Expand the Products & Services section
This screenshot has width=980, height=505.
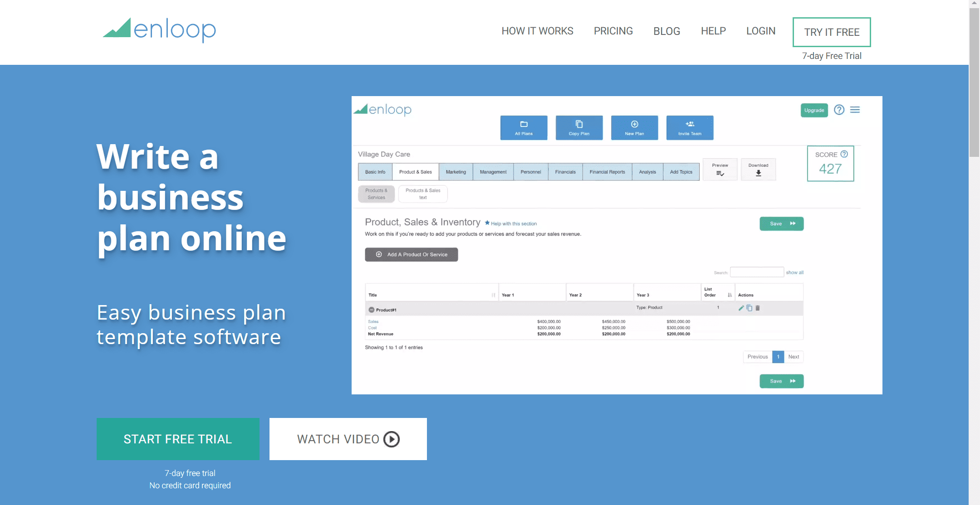376,193
